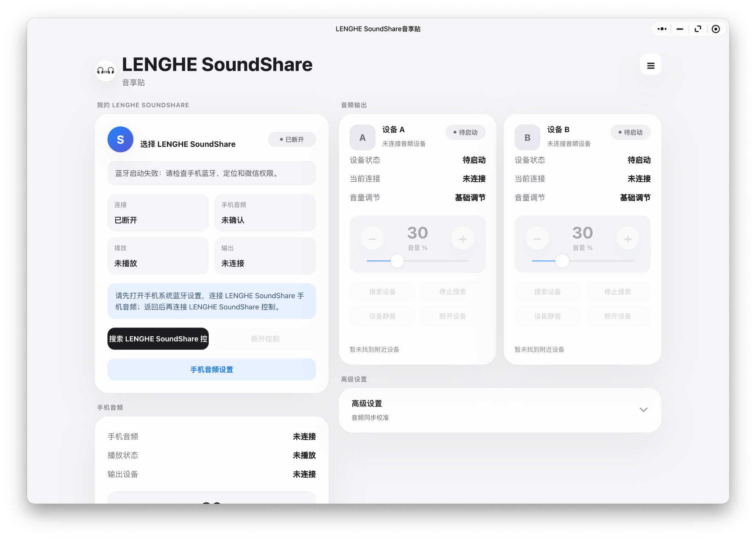Viewport: 756px width, 539px height.
Task: Expand the 高级设置 chevron
Action: (643, 410)
